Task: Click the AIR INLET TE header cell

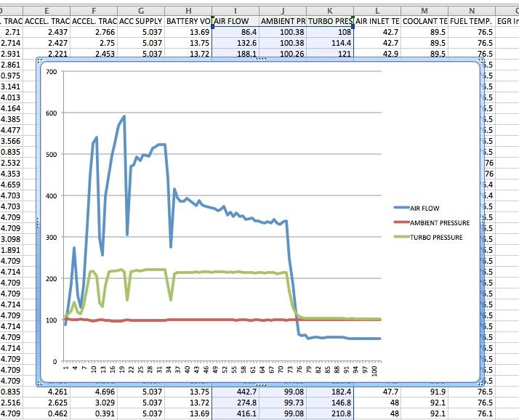Action: [x=377, y=21]
